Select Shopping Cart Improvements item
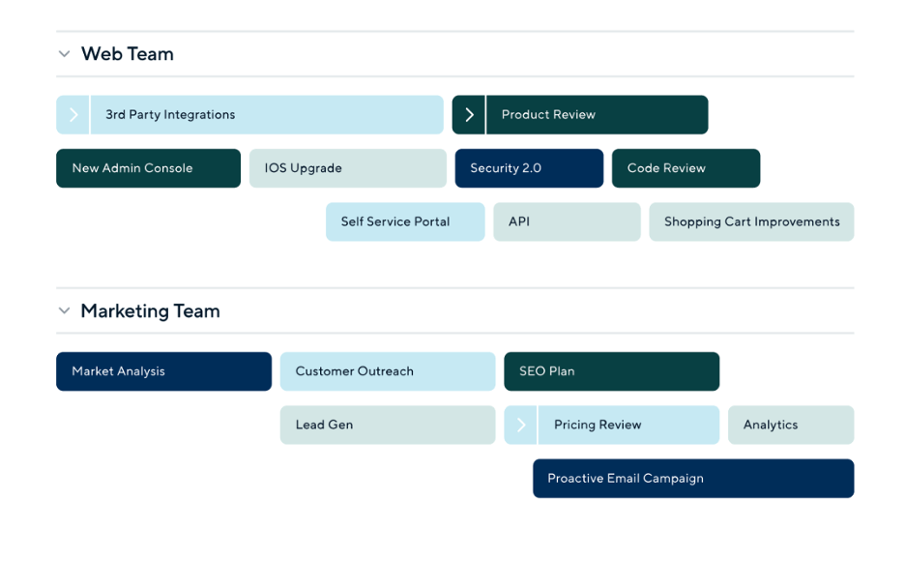The height and width of the screenshot is (588, 905). coord(751,221)
